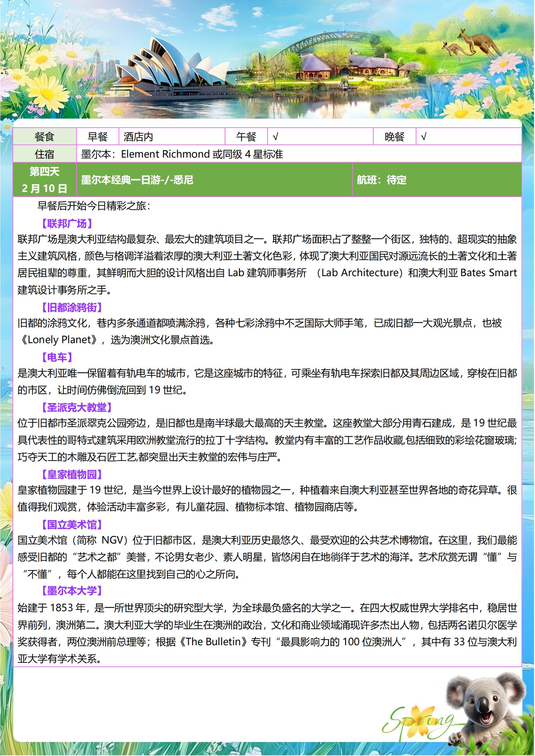Click the 墨尔本经典一日游-/-悉尼 route title
This screenshot has height=756, width=535.
pos(137,180)
